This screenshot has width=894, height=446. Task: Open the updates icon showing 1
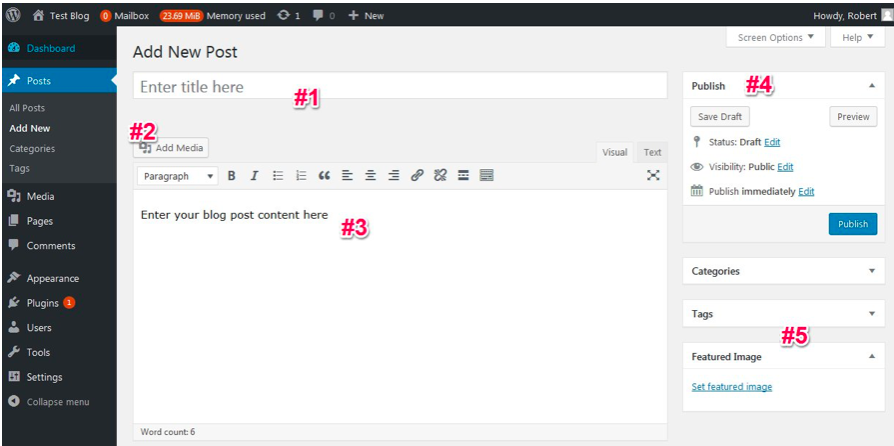point(288,16)
